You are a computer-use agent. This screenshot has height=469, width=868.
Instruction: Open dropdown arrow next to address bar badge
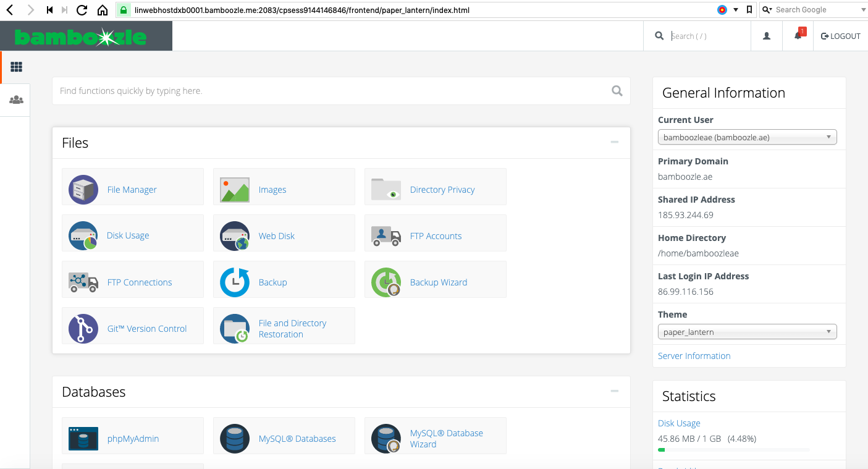736,10
